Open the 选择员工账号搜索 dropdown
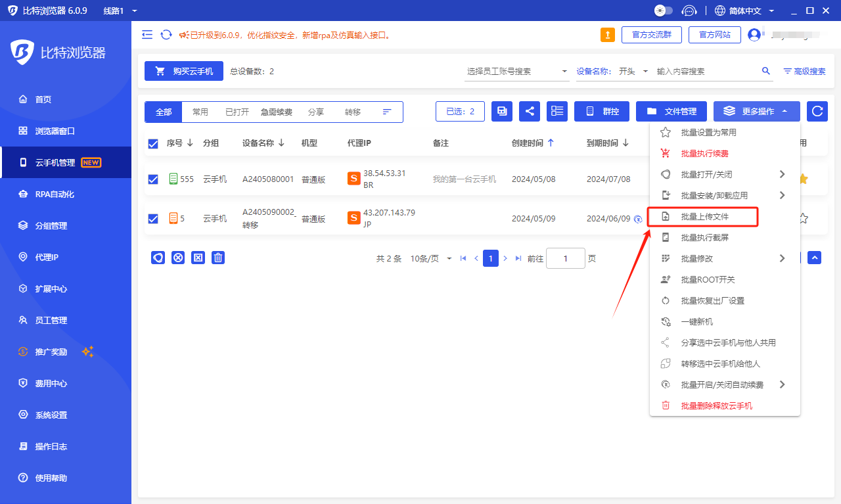 517,71
